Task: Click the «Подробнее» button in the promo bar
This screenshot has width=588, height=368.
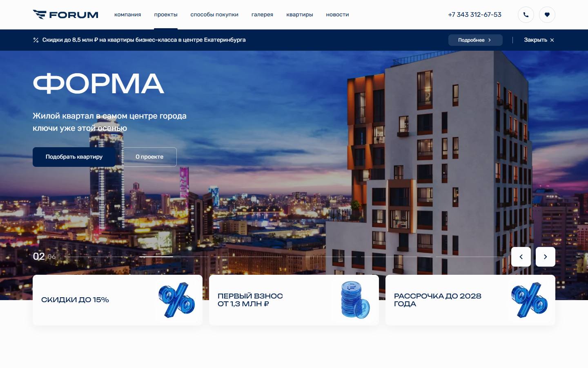Action: pos(475,40)
